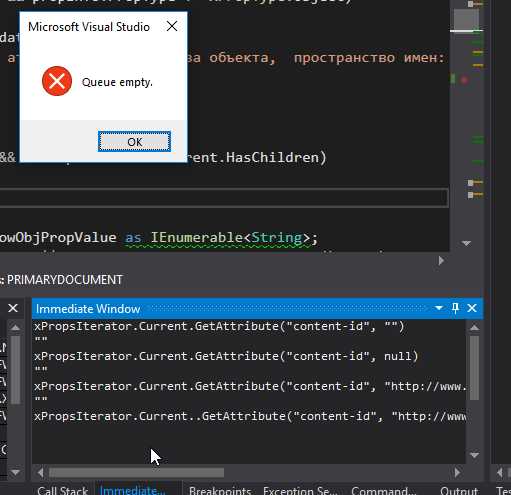Select the Immediate tab at bottom
Screen dimensions: 511x495
[132, 490]
